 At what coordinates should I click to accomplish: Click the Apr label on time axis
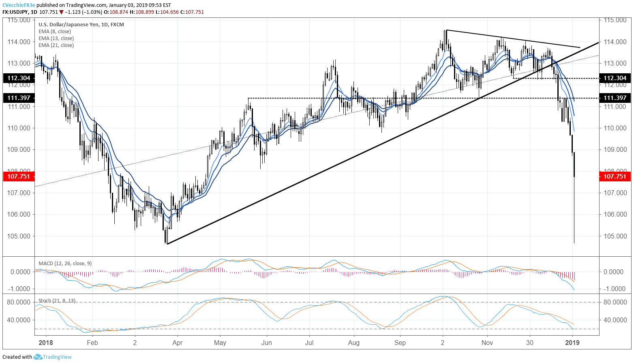[178, 343]
